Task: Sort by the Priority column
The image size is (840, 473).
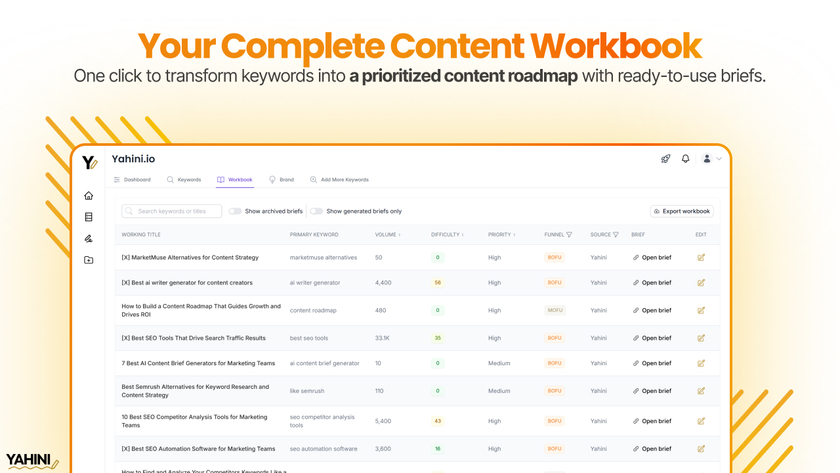Action: point(501,235)
